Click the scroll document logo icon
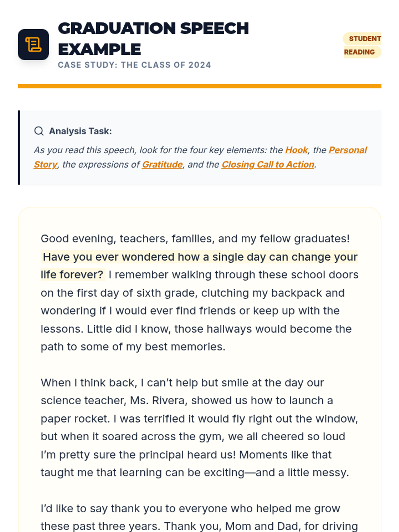This screenshot has height=532, width=399. pos(33,45)
